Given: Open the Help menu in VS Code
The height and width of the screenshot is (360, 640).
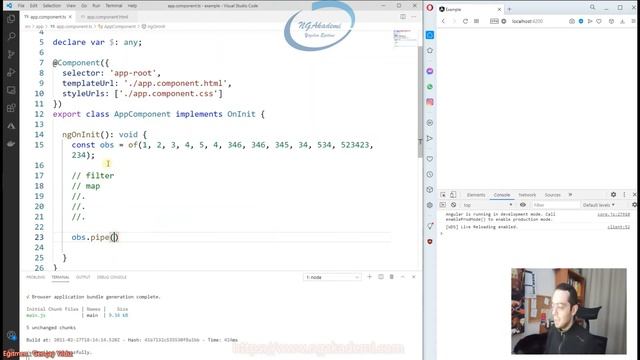Looking at the screenshot, I should pos(132,6).
